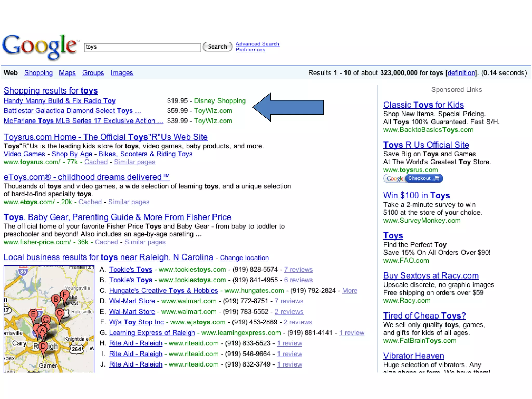Click the Change location link
Viewport: 532px width, 399px height.
pyautogui.click(x=244, y=258)
